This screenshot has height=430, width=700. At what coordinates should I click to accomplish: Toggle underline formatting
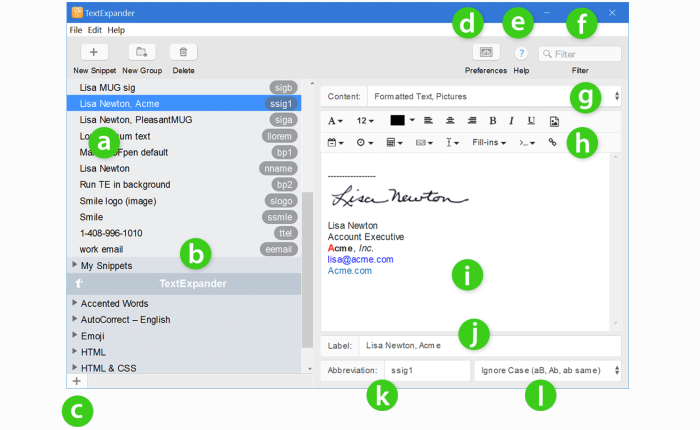[531, 121]
